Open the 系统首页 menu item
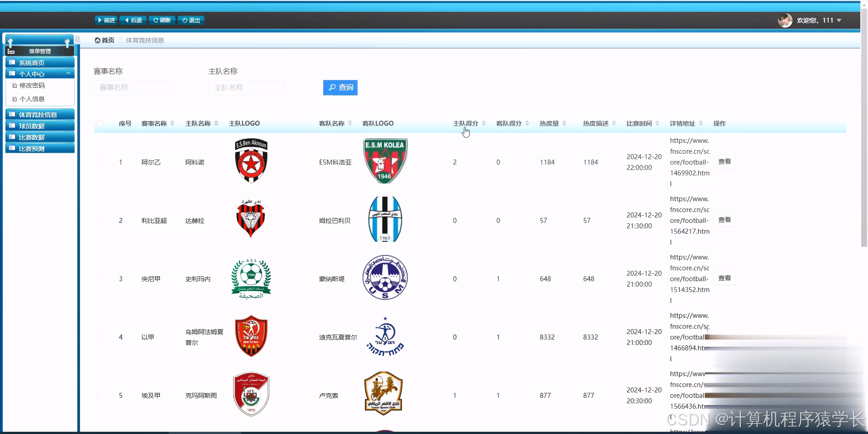The height and width of the screenshot is (434, 868). 40,63
